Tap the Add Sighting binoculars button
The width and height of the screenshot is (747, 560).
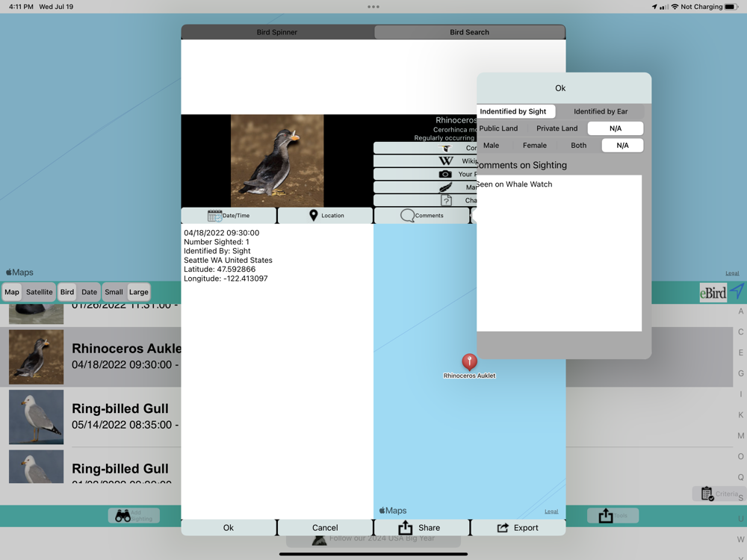click(x=134, y=516)
